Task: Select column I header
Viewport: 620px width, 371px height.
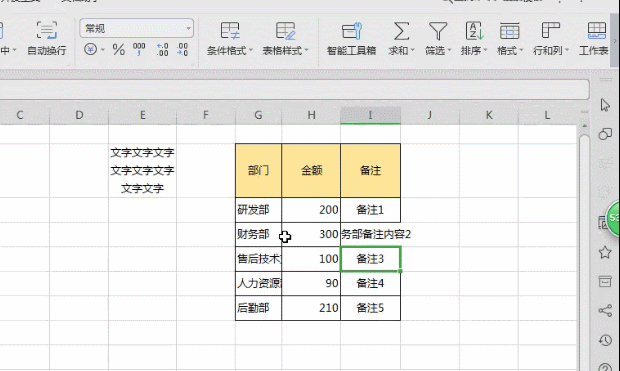Action: tap(370, 115)
